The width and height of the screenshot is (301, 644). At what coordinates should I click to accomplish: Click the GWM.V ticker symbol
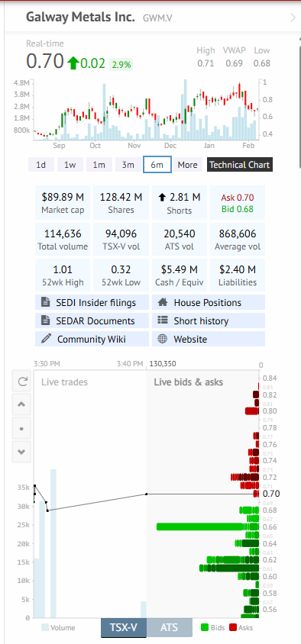click(x=157, y=18)
